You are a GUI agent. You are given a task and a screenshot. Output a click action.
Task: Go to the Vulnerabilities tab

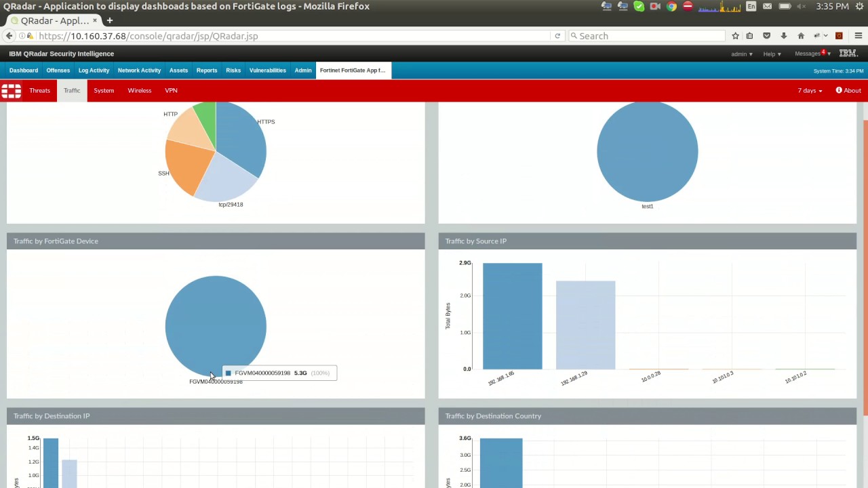click(x=267, y=70)
